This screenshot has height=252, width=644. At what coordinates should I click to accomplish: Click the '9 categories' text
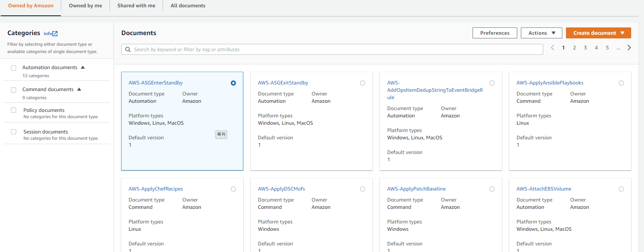coord(34,98)
